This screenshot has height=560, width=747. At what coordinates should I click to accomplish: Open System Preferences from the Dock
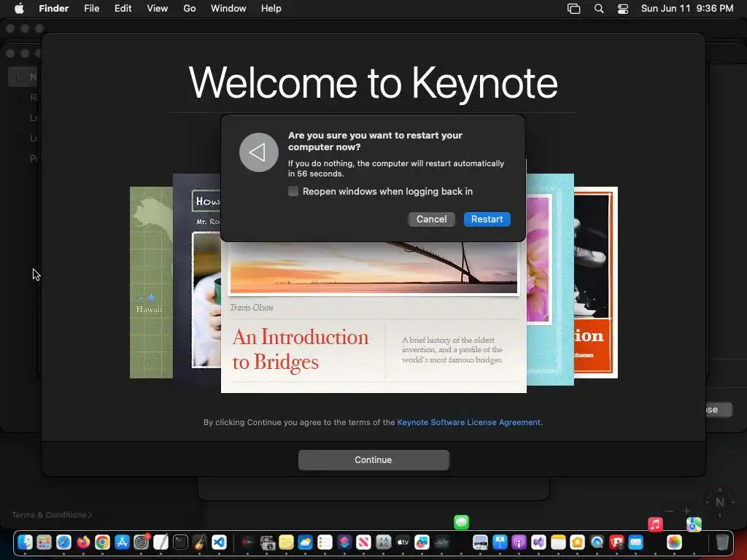[x=142, y=542]
